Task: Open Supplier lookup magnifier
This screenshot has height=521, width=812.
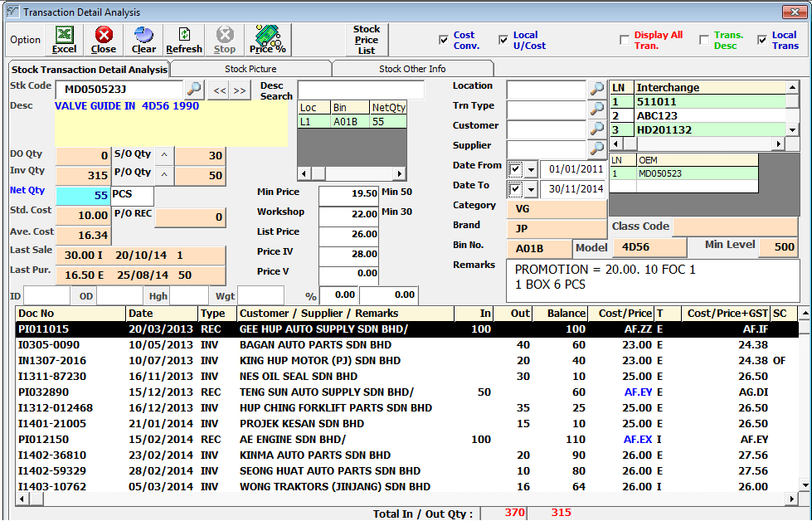Action: (x=596, y=149)
